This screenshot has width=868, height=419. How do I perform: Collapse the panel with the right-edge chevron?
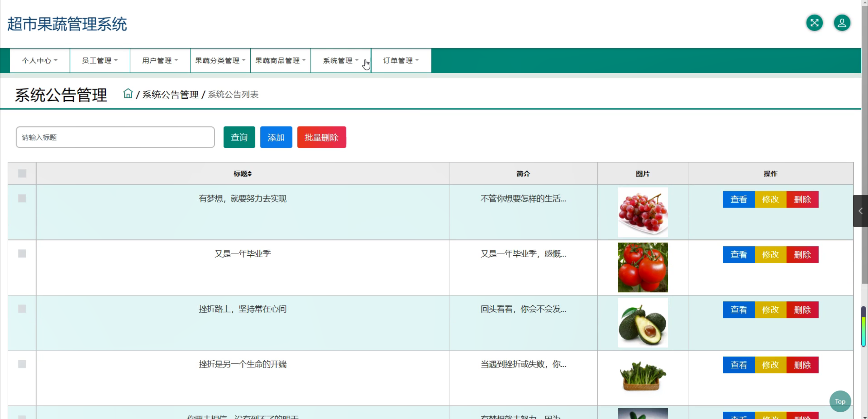pyautogui.click(x=860, y=211)
